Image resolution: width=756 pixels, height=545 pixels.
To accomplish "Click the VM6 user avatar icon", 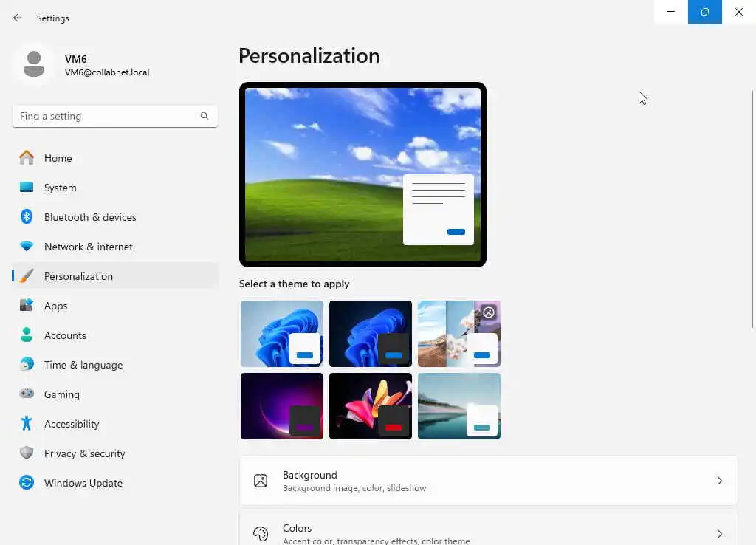I will (34, 64).
